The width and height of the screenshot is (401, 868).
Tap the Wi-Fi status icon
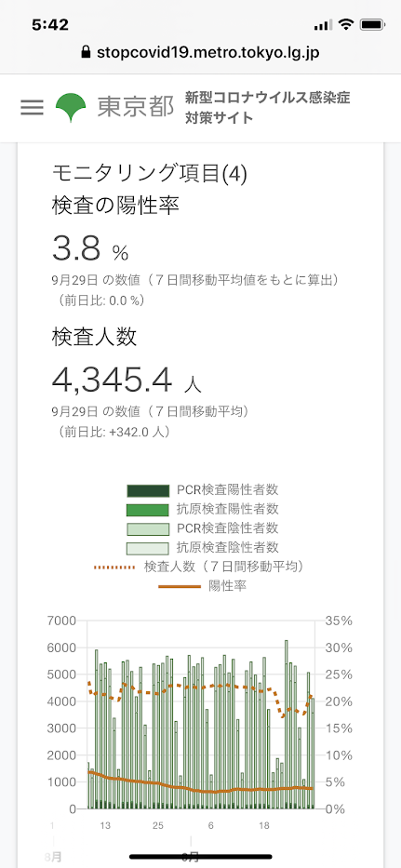pos(347,24)
